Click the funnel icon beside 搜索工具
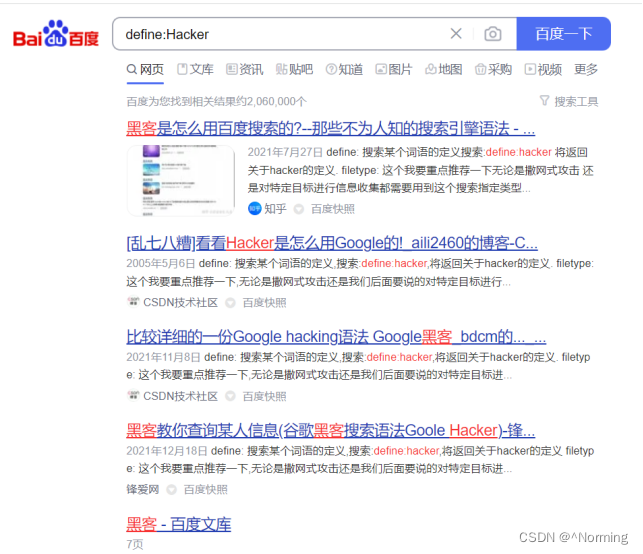 tap(544, 100)
